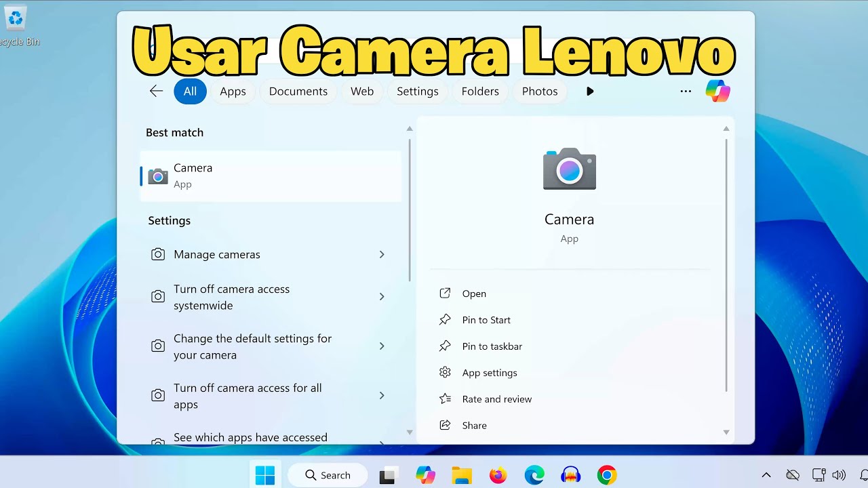Open volume control in system tray
Image resolution: width=868 pixels, height=488 pixels.
point(840,475)
